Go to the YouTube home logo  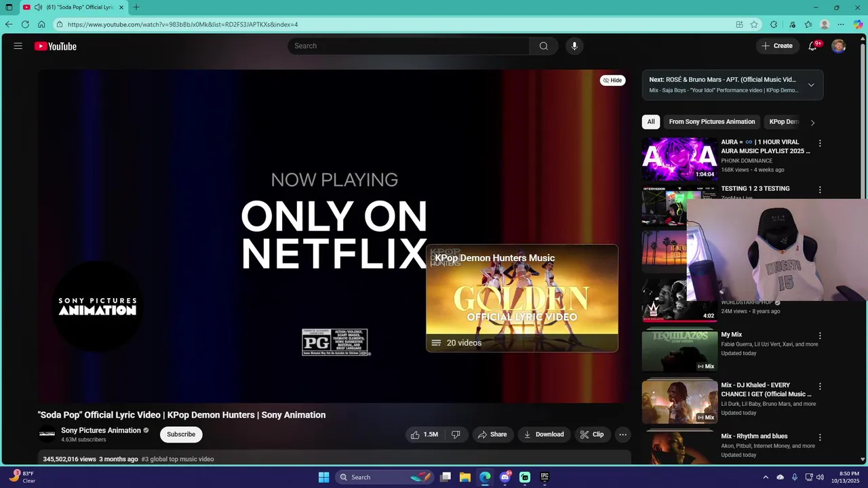pyautogui.click(x=56, y=46)
